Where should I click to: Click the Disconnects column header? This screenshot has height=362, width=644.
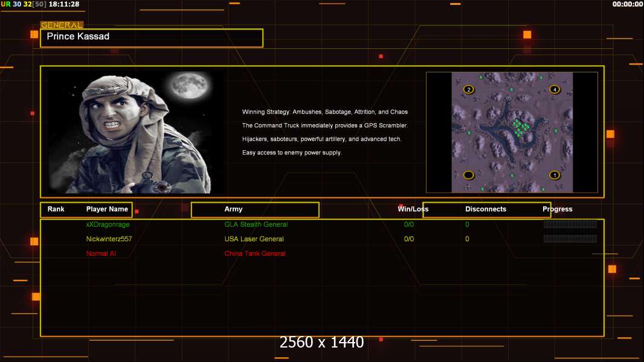click(x=486, y=209)
